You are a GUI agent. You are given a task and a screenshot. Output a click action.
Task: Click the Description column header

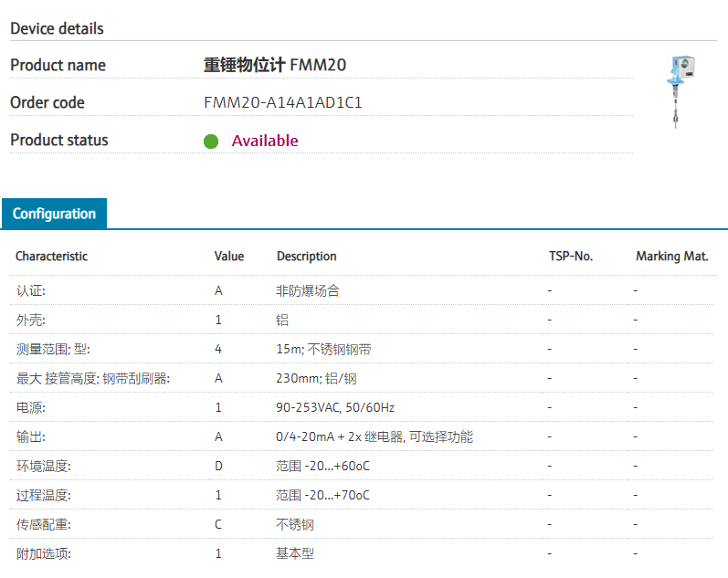click(x=307, y=257)
